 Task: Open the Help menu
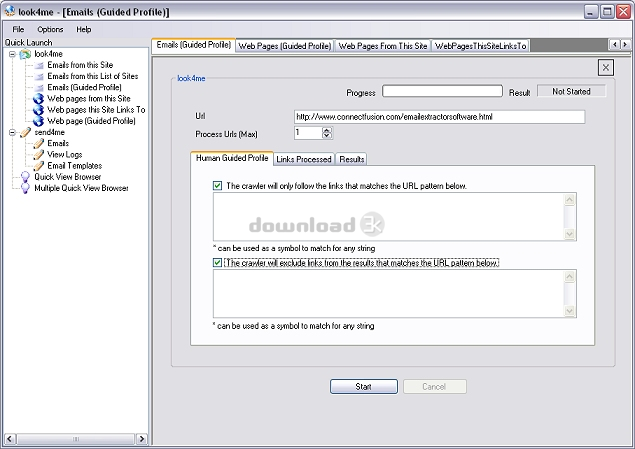click(x=84, y=29)
